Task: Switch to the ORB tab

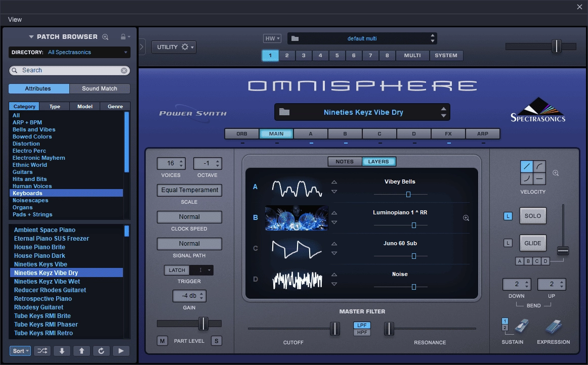Action: [x=242, y=134]
